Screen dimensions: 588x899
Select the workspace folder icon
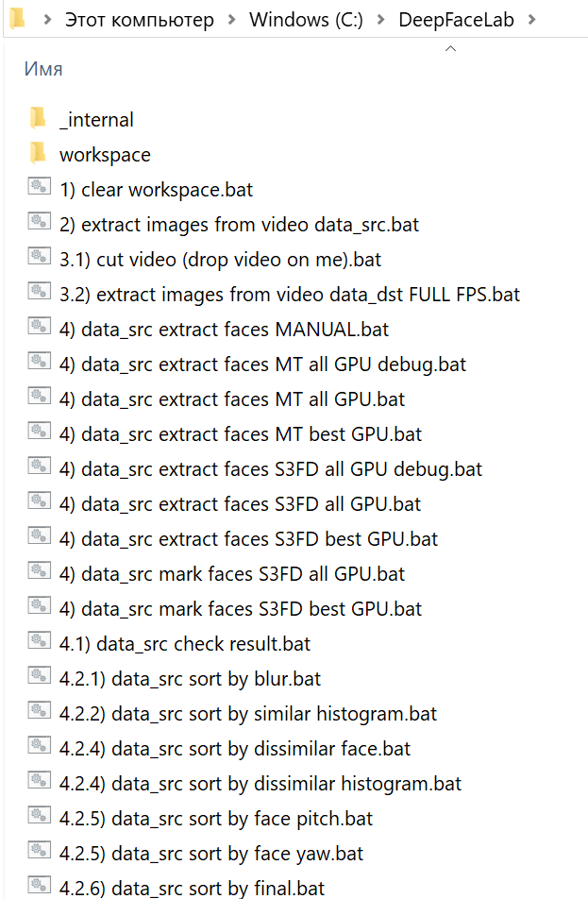click(x=38, y=154)
